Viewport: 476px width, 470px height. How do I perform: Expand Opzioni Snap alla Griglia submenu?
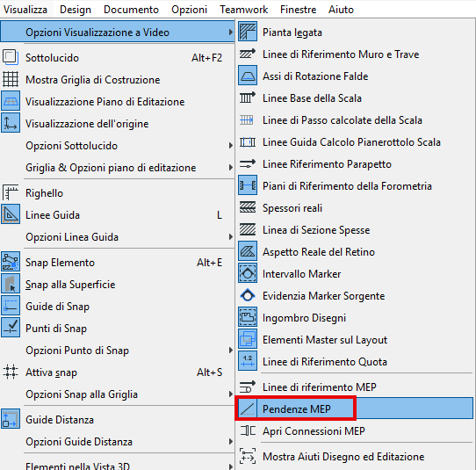[x=118, y=394]
